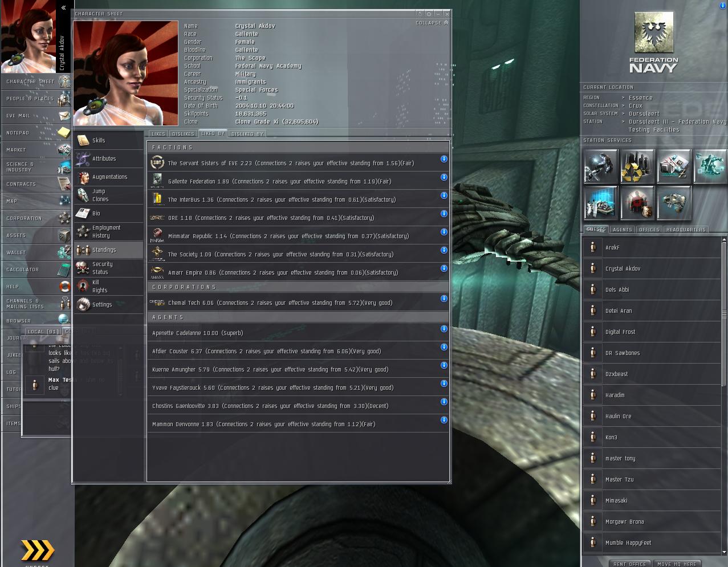The width and height of the screenshot is (728, 567).
Task: Open Employment History section
Action: coord(108,231)
